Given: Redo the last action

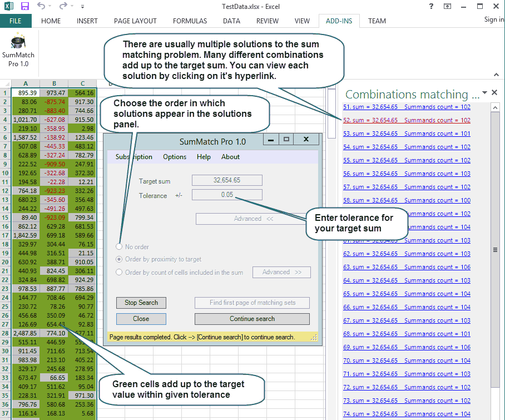Looking at the screenshot, I should pos(63,6).
